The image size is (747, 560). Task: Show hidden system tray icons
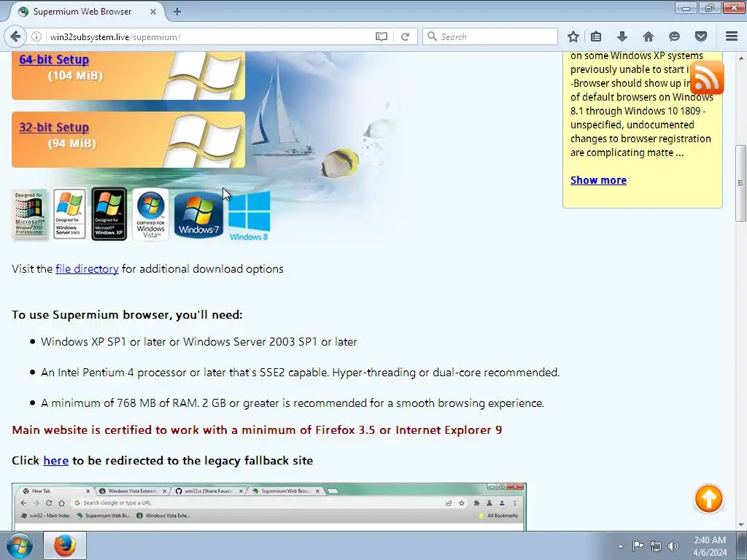[620, 546]
